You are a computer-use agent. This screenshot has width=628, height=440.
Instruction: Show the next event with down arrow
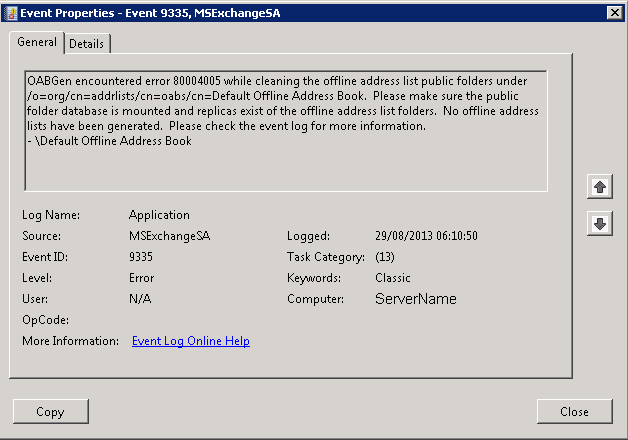[x=600, y=223]
